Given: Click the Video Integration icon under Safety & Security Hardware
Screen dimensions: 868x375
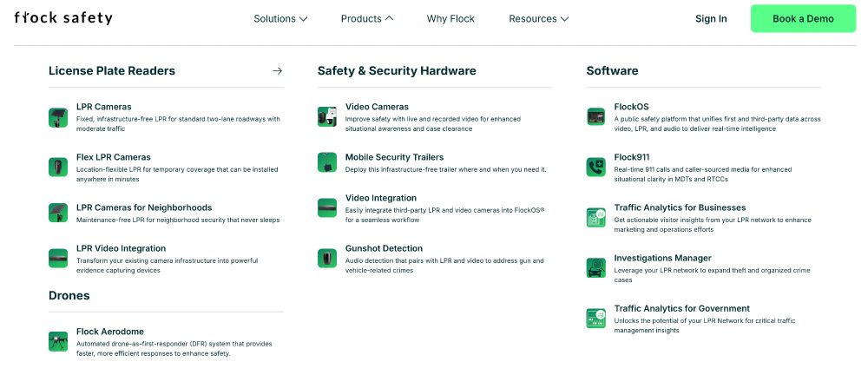Looking at the screenshot, I should point(327,207).
